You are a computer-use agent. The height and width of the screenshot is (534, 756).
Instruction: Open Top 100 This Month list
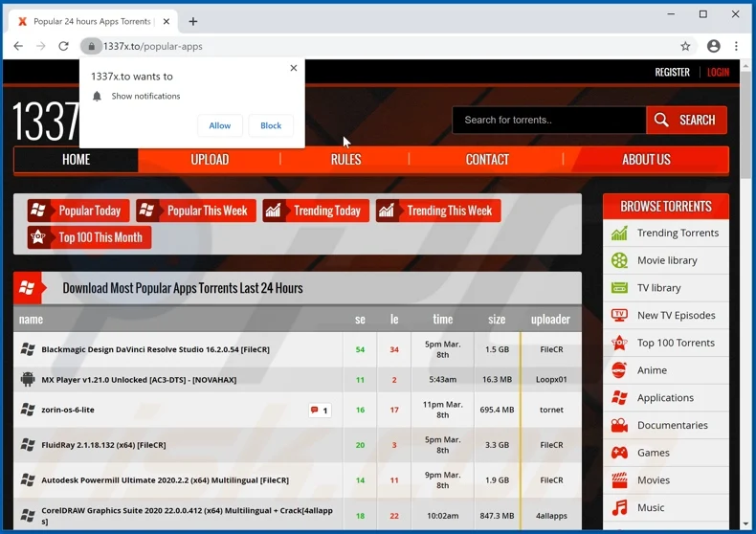coord(90,237)
